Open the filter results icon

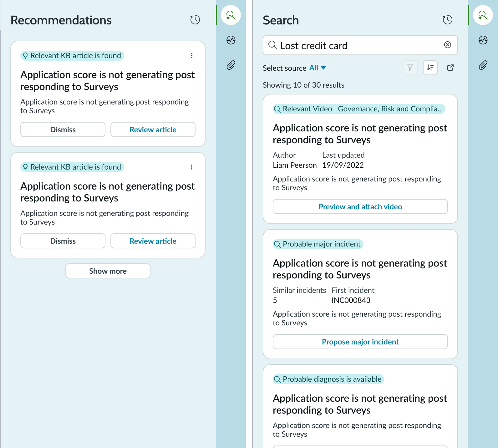pyautogui.click(x=410, y=68)
